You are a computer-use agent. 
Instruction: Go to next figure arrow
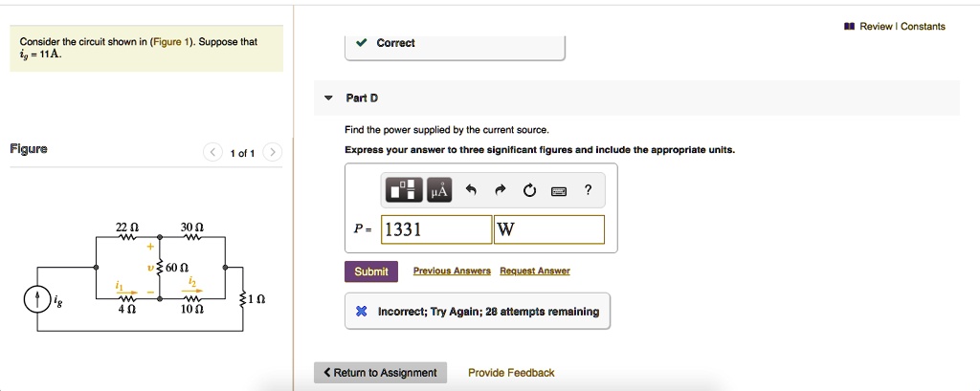tap(273, 153)
